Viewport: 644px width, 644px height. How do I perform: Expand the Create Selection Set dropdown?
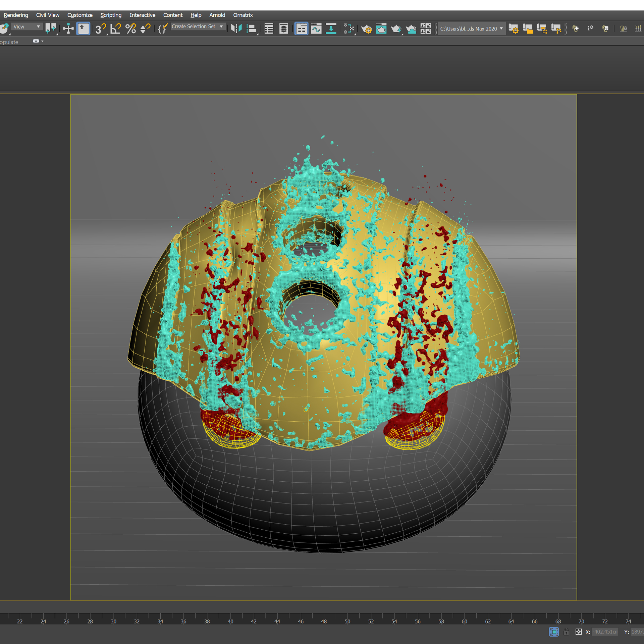(x=221, y=26)
